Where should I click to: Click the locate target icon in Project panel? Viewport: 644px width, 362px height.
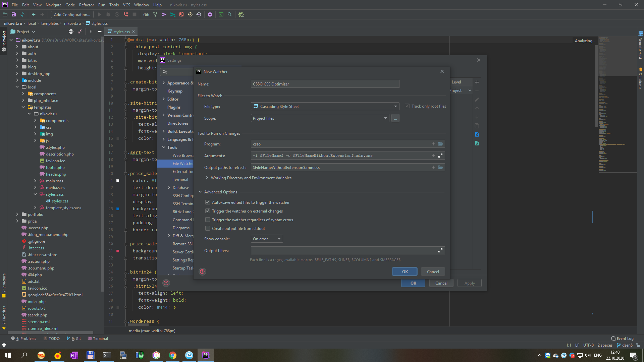(71, 32)
